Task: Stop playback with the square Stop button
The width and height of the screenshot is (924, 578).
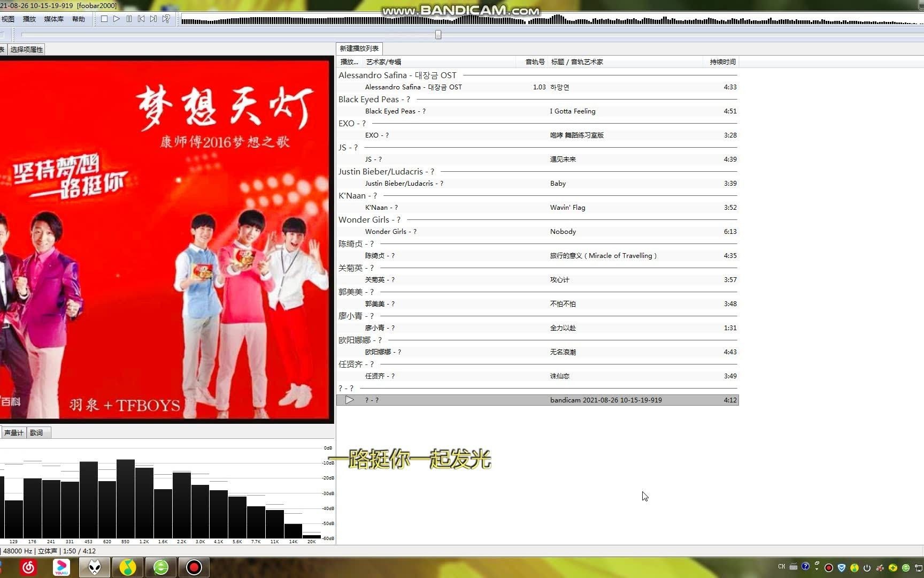Action: coord(104,19)
